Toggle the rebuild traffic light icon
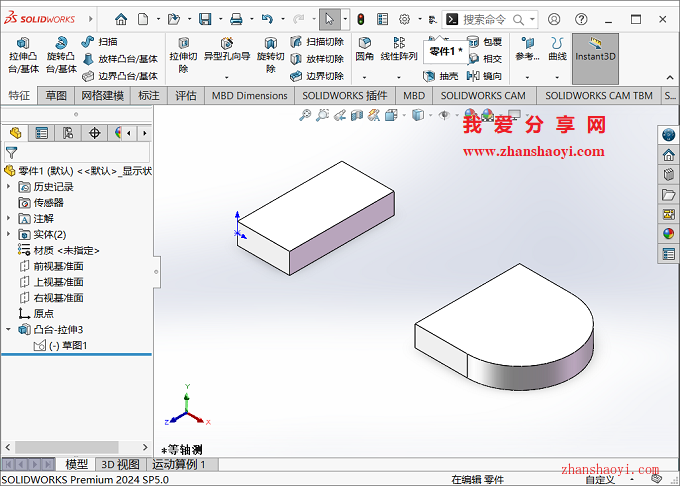The image size is (680, 486). (360, 19)
